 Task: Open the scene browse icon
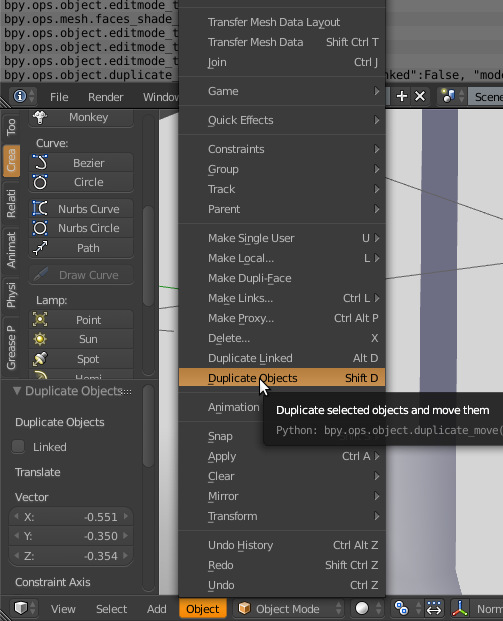pyautogui.click(x=452, y=96)
